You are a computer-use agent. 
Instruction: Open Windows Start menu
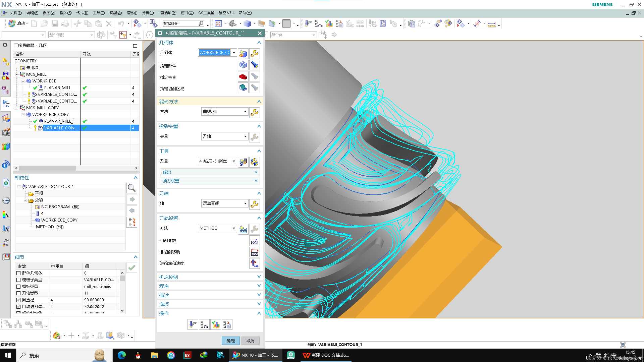(x=8, y=355)
